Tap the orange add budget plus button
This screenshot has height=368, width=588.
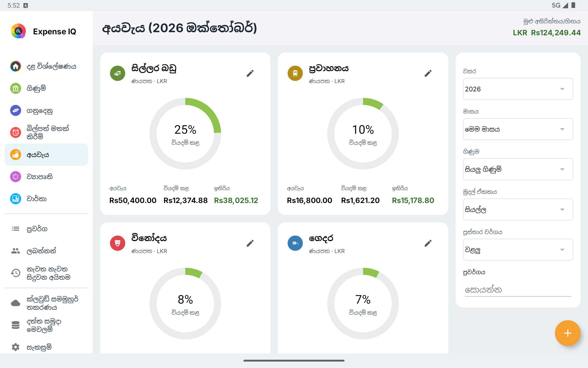click(567, 333)
